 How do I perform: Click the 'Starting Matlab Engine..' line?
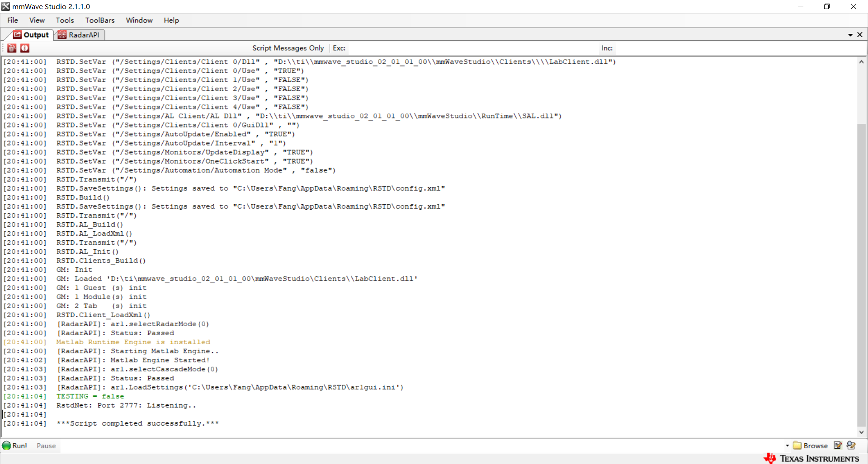coord(137,351)
